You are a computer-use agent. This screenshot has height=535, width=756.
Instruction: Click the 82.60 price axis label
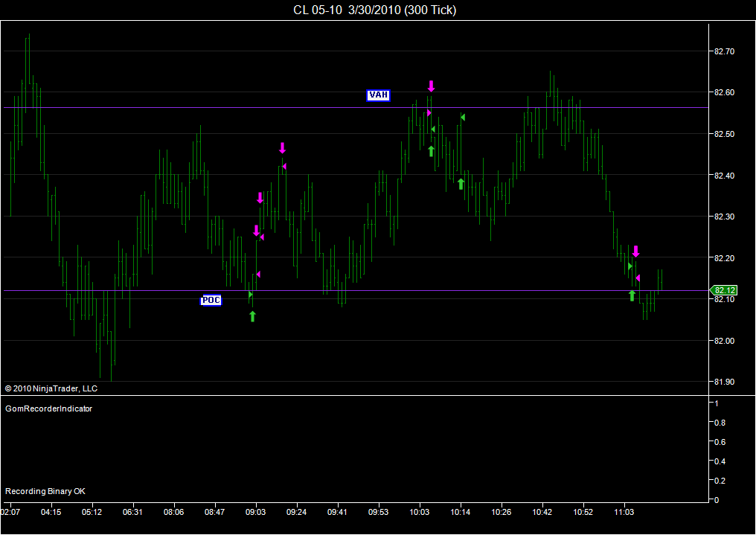724,92
